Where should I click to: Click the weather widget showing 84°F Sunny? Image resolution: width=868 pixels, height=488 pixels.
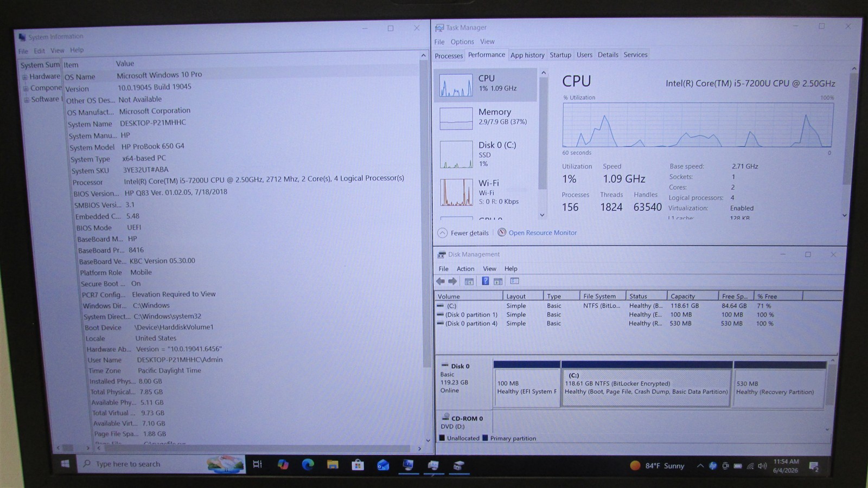pos(657,466)
